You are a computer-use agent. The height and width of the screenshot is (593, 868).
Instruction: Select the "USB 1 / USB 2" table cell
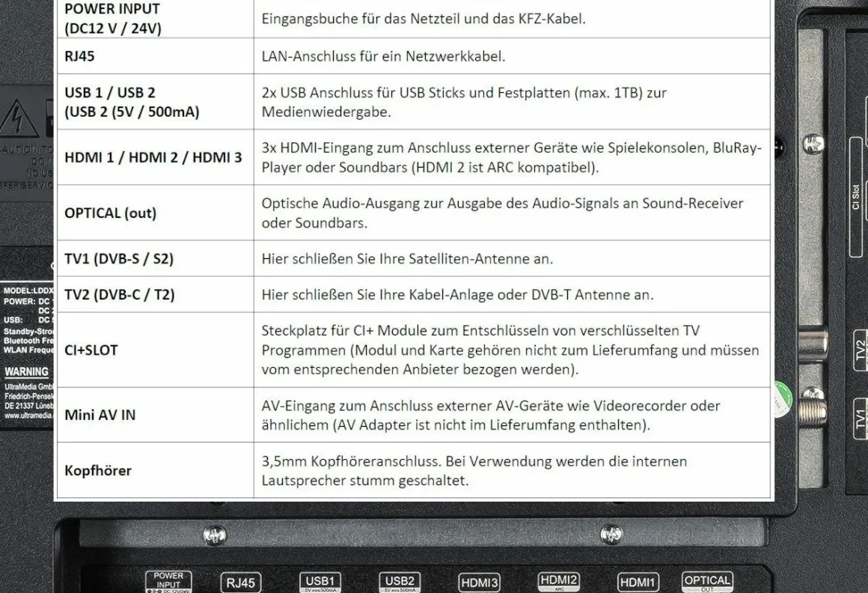point(156,102)
